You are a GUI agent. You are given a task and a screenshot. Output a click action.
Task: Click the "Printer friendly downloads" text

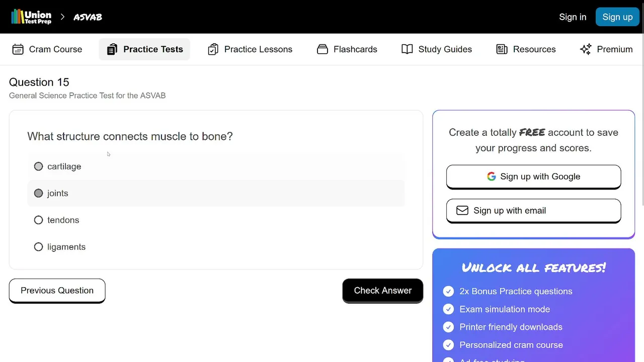click(511, 327)
